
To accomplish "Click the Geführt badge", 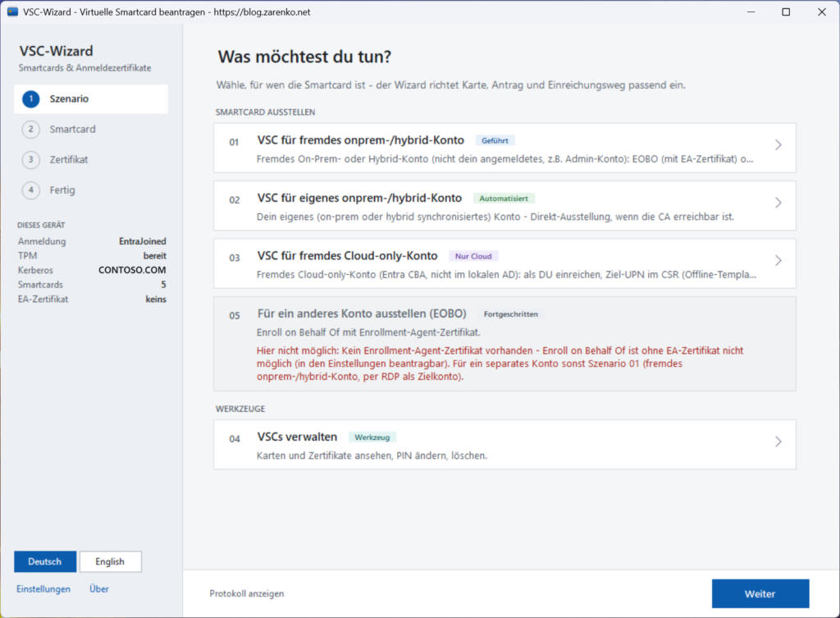I will coord(495,140).
